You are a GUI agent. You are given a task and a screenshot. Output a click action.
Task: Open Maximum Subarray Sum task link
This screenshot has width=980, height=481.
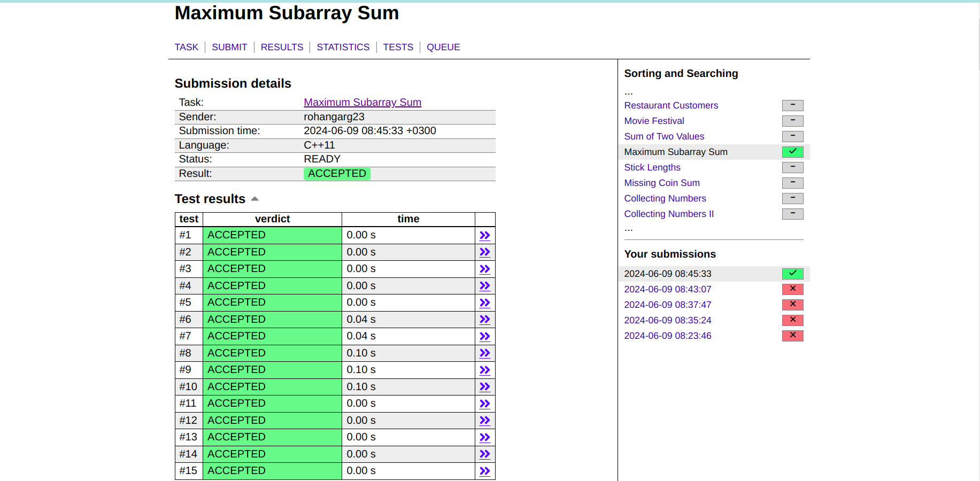[x=362, y=102]
